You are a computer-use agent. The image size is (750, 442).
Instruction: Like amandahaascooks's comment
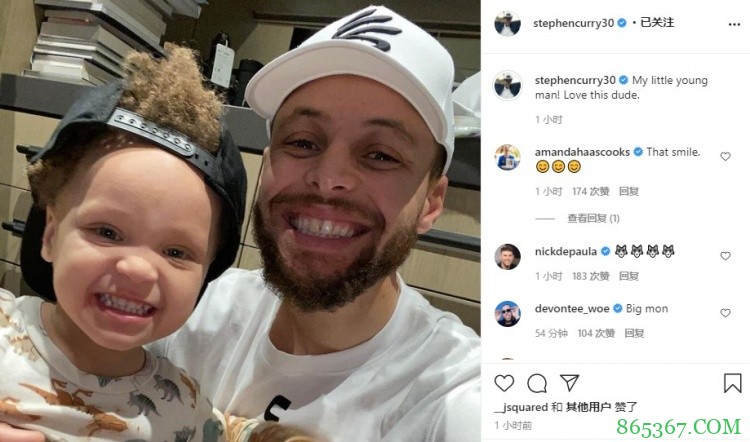pyautogui.click(x=726, y=156)
